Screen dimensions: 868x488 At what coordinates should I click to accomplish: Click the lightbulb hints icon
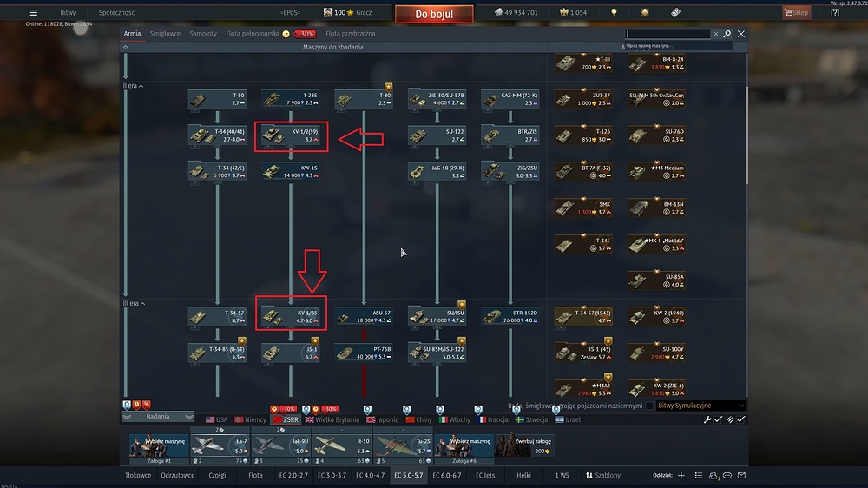pyautogui.click(x=614, y=12)
